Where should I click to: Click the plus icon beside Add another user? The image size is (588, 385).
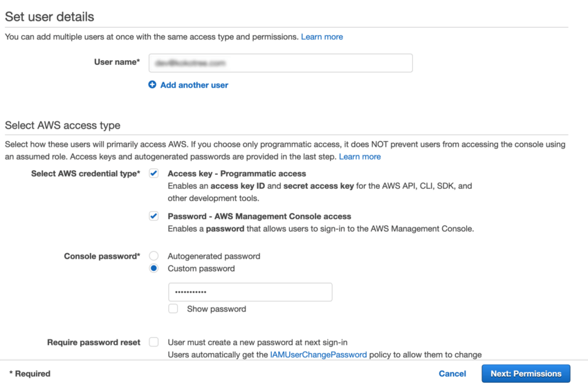point(152,84)
